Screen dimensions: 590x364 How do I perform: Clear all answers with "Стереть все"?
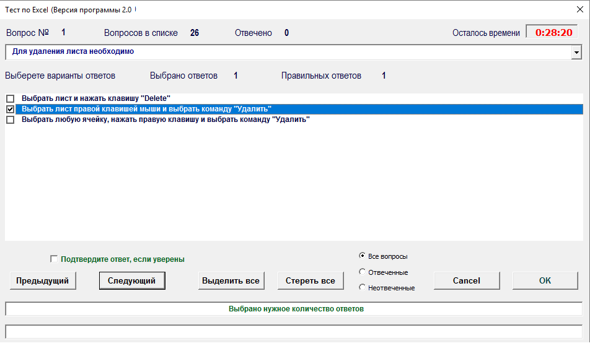310,280
